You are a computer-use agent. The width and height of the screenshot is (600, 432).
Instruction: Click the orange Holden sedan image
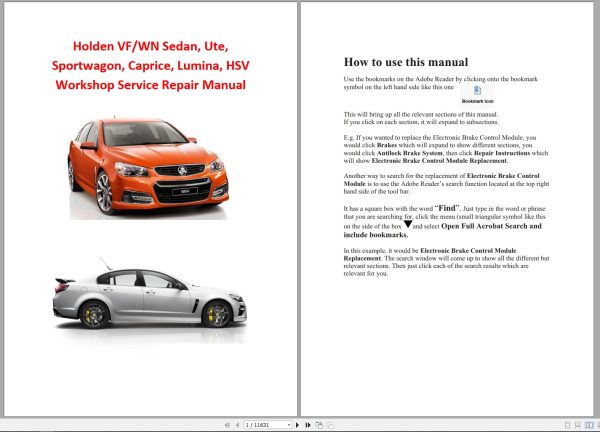(x=148, y=167)
